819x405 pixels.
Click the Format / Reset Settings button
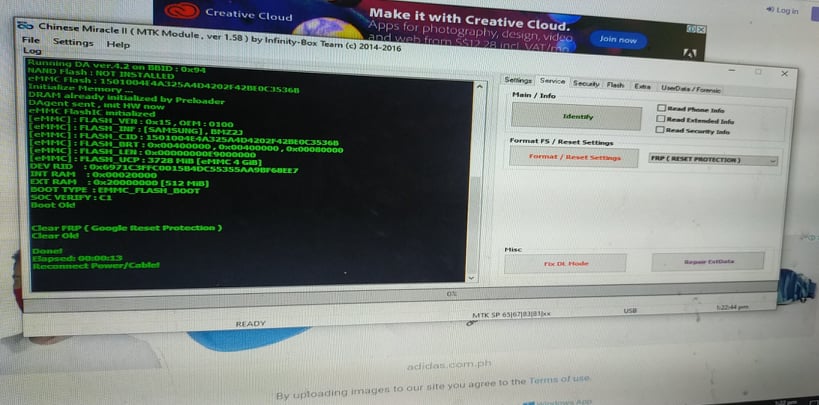coord(574,157)
